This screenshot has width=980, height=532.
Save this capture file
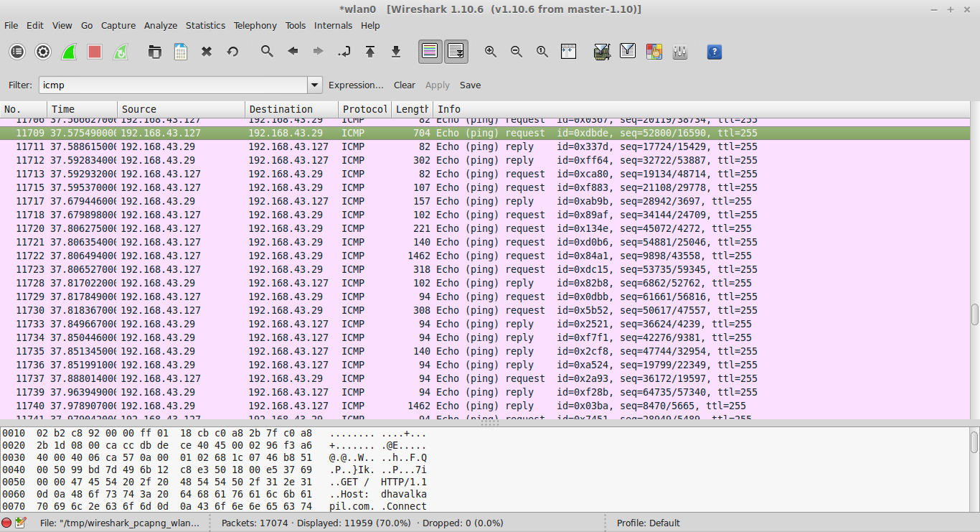[x=180, y=52]
